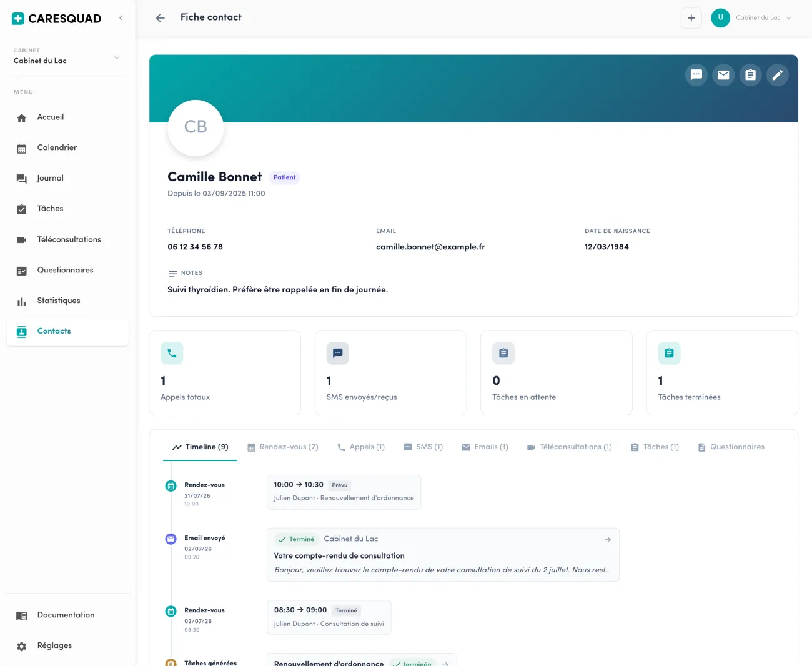Open the Renouvellement d'ordonnance task card

click(362, 660)
